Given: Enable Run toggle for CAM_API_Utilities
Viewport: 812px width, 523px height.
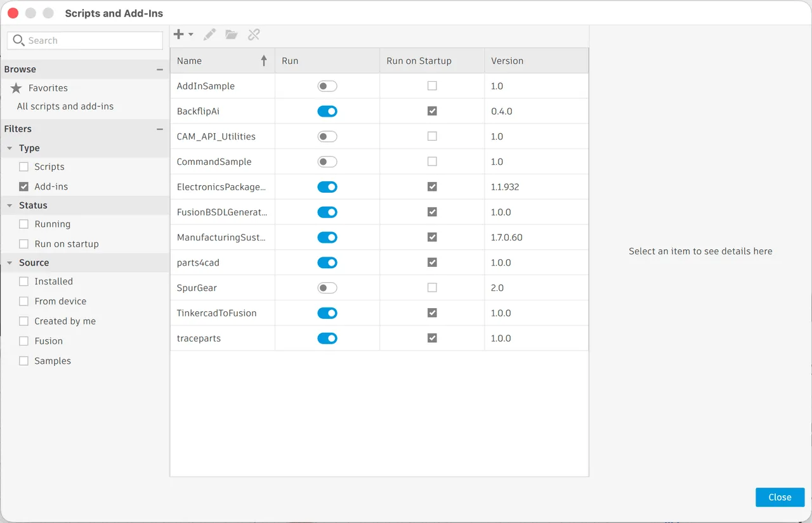Looking at the screenshot, I should (327, 136).
